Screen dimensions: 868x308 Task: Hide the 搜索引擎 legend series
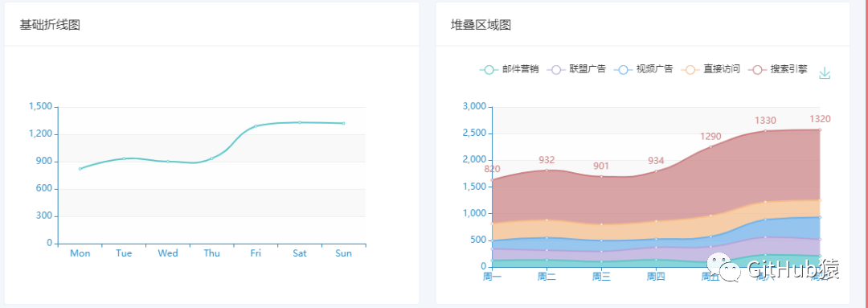click(x=778, y=70)
